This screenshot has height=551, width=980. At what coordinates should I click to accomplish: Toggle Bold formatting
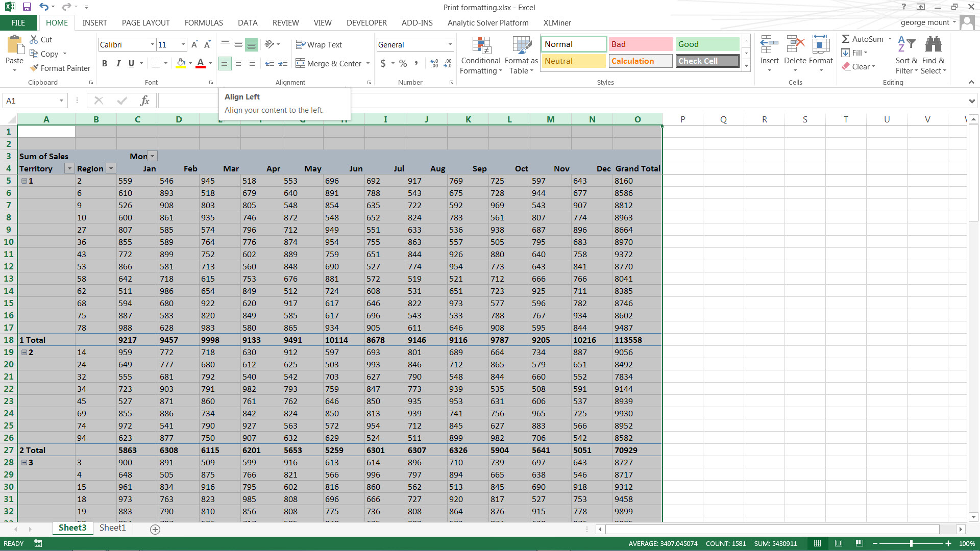coord(105,63)
